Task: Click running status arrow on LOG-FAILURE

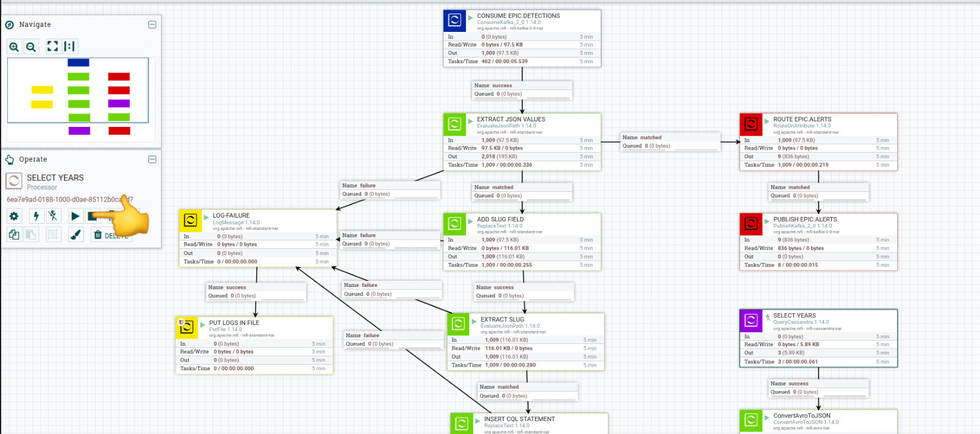Action: [206, 218]
